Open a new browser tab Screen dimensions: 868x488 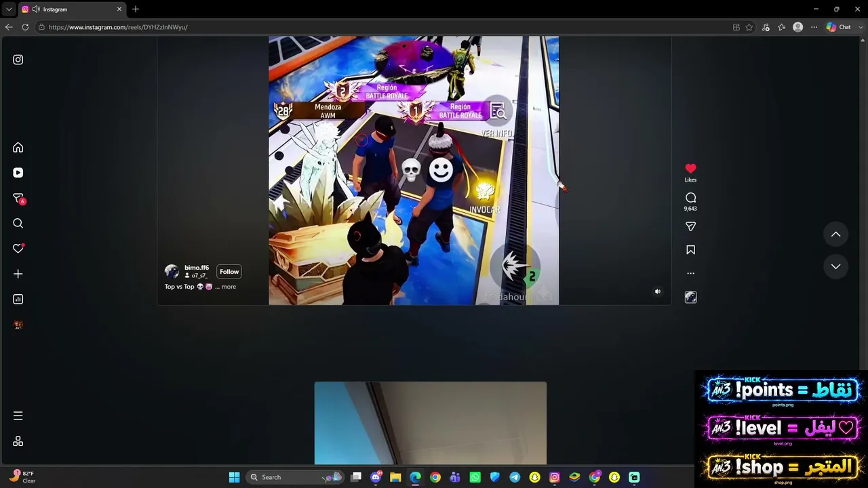136,9
